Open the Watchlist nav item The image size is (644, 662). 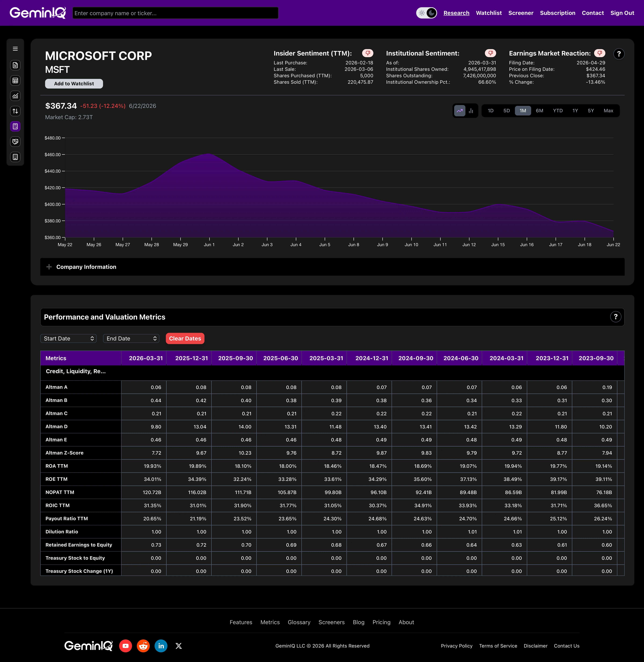489,13
